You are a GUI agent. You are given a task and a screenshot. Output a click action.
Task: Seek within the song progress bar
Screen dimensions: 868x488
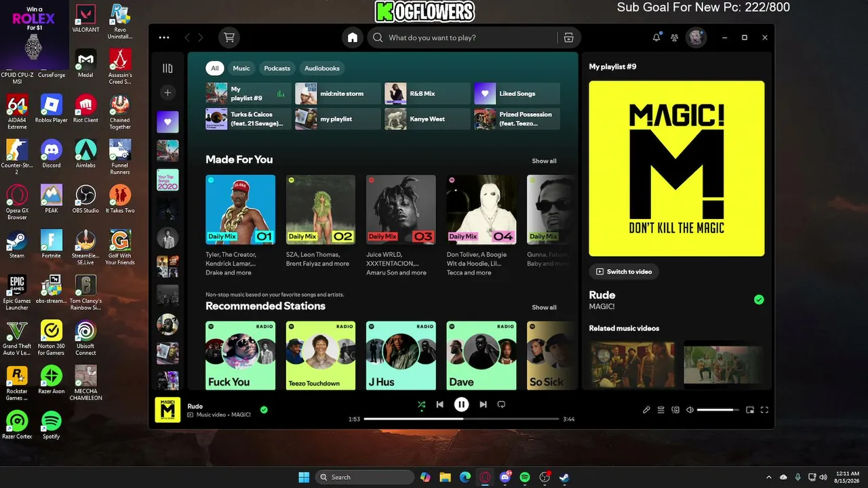[x=461, y=419]
